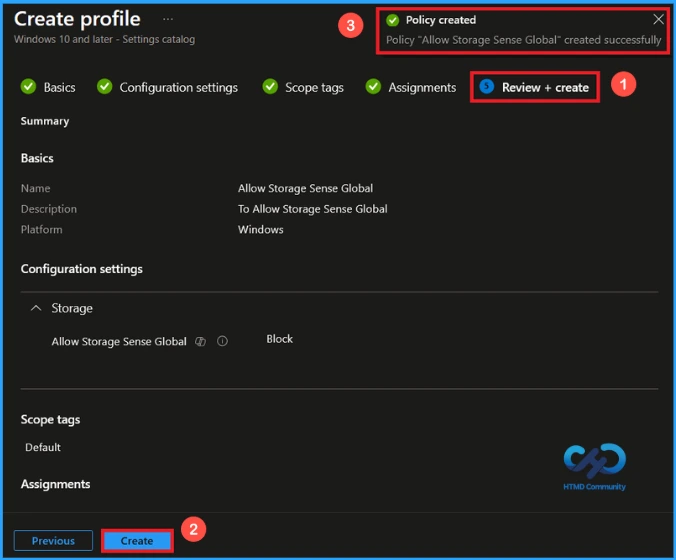Click the checkmark icon beside Configuration settings
Image resolution: width=676 pixels, height=560 pixels.
coord(104,87)
